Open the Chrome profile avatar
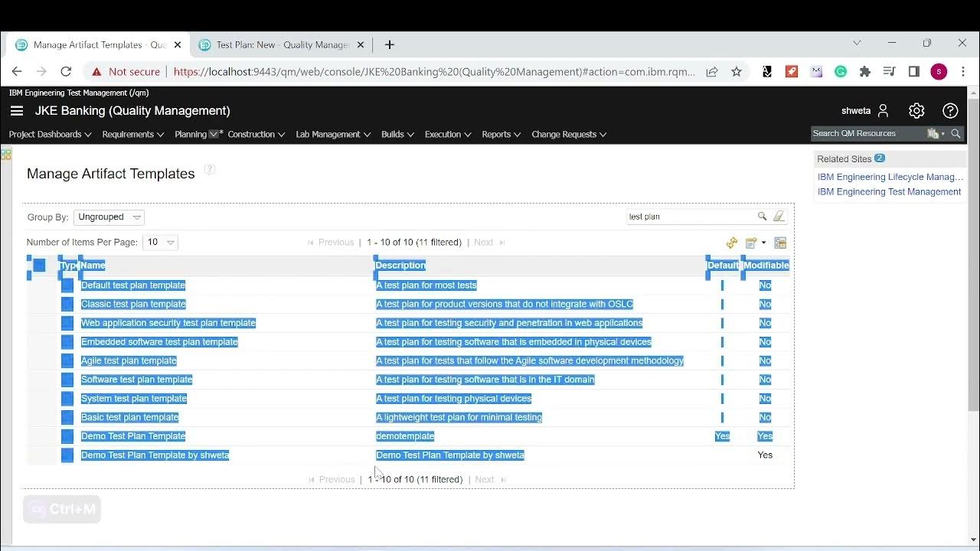The width and height of the screenshot is (980, 551). tap(939, 71)
